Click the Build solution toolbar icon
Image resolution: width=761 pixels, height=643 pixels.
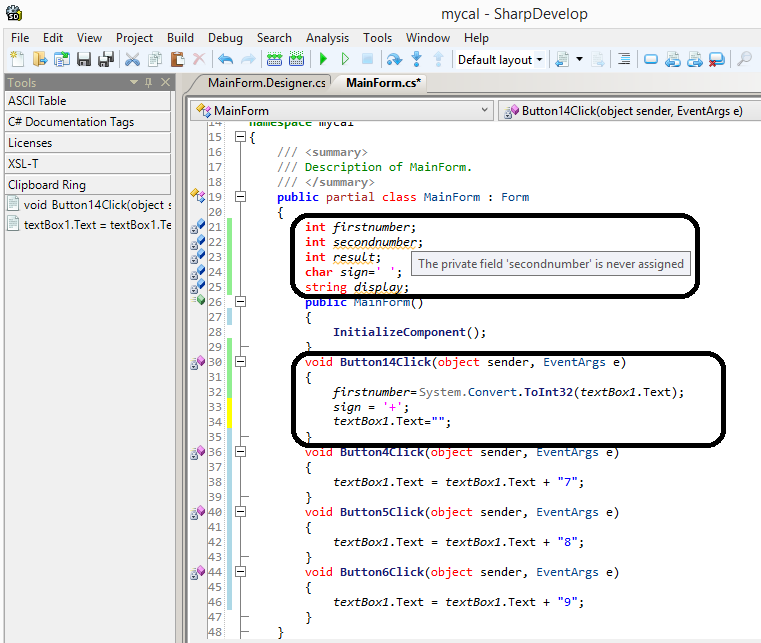(273, 60)
